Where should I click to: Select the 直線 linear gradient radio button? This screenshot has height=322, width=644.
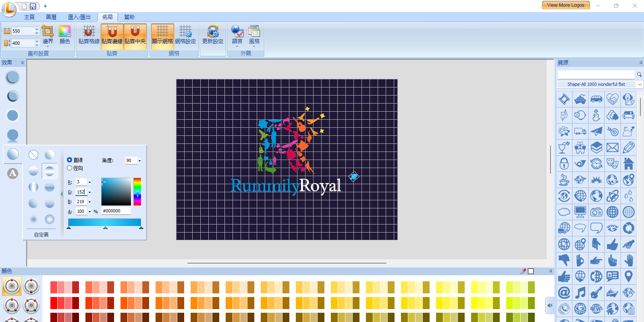(x=70, y=160)
